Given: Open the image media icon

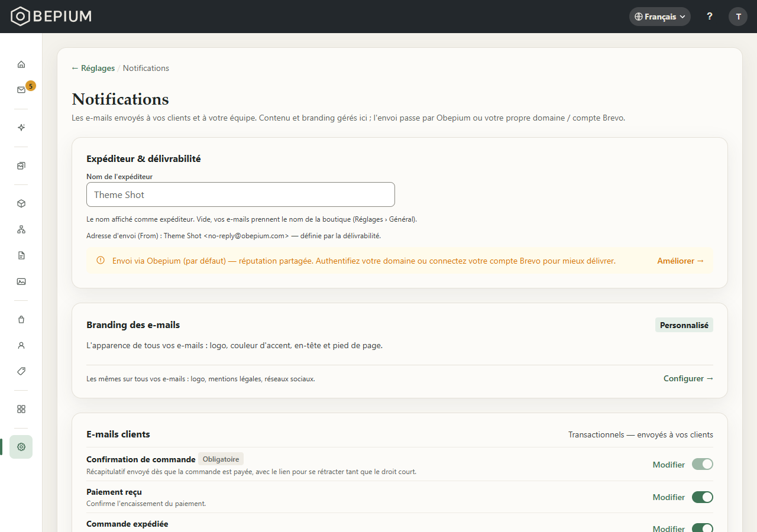Looking at the screenshot, I should (x=21, y=281).
